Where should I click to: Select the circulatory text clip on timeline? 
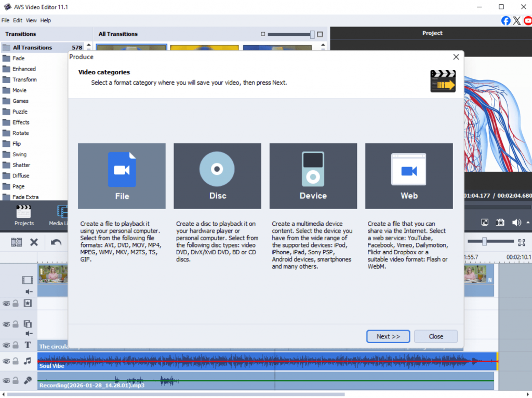(53, 346)
